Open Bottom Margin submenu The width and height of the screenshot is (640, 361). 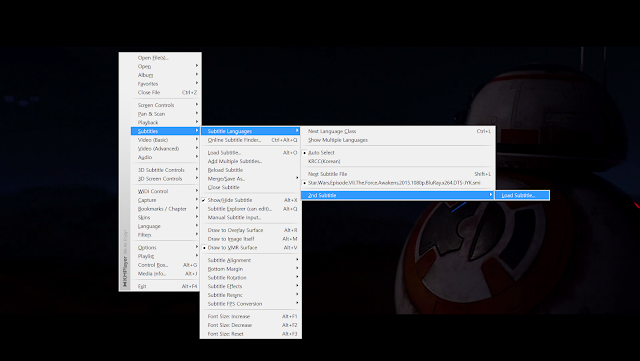pyautogui.click(x=251, y=269)
